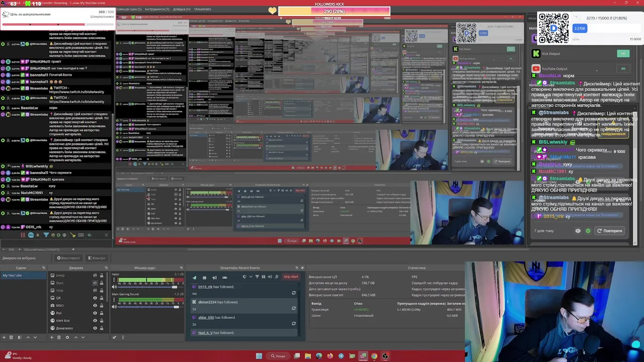644x362 pixels.
Task: Pop out the Сцени dock panel
Action: tap(44, 268)
